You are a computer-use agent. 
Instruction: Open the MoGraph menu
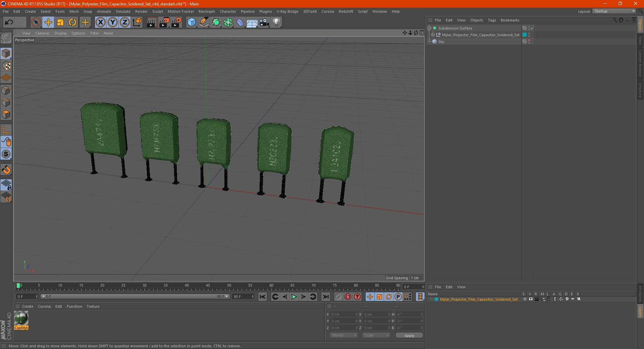pyautogui.click(x=207, y=11)
